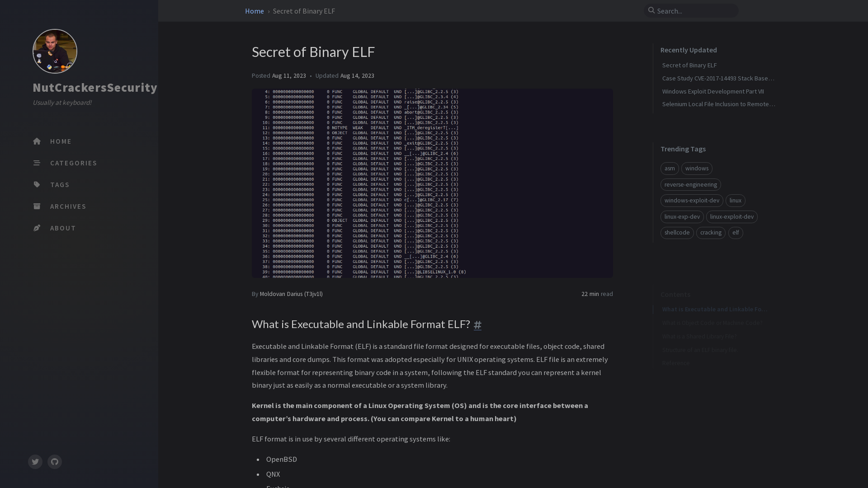Open Windows Exploit Development Part VII
868x488 pixels.
[712, 90]
